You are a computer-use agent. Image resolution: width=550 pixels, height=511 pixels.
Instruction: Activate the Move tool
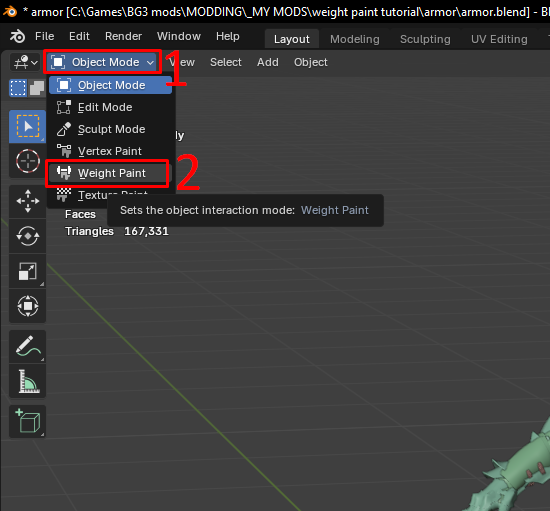pyautogui.click(x=28, y=201)
